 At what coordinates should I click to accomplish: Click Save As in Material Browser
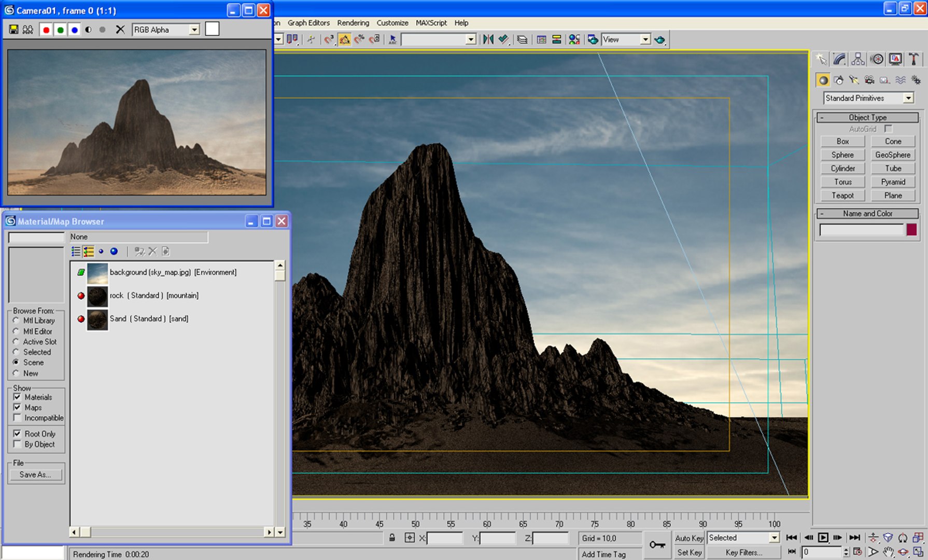tap(35, 474)
